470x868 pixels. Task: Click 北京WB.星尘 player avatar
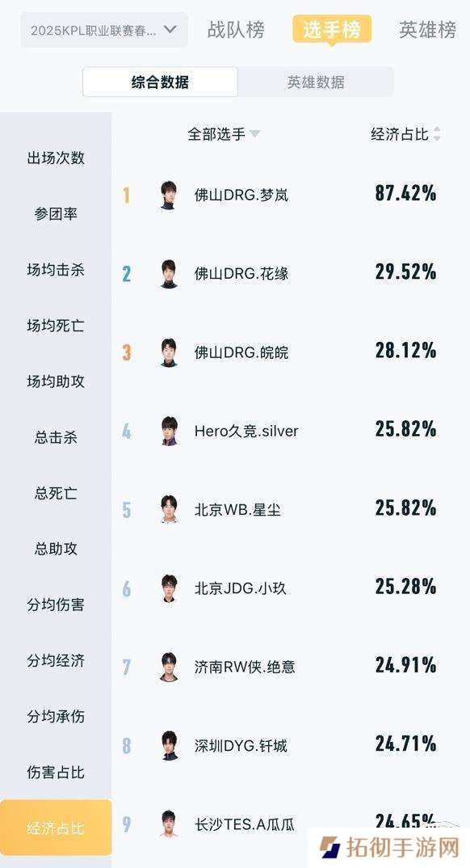click(169, 509)
